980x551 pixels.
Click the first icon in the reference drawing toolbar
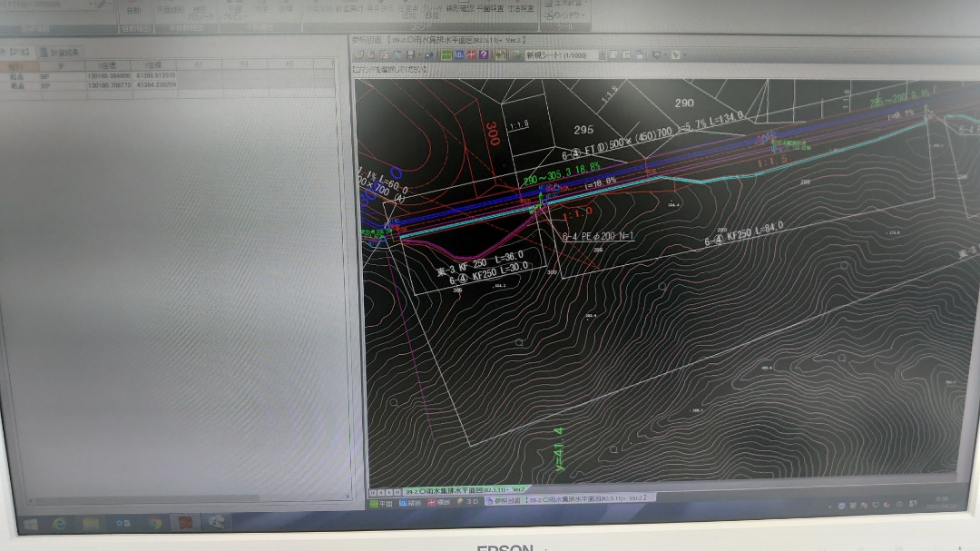click(358, 55)
